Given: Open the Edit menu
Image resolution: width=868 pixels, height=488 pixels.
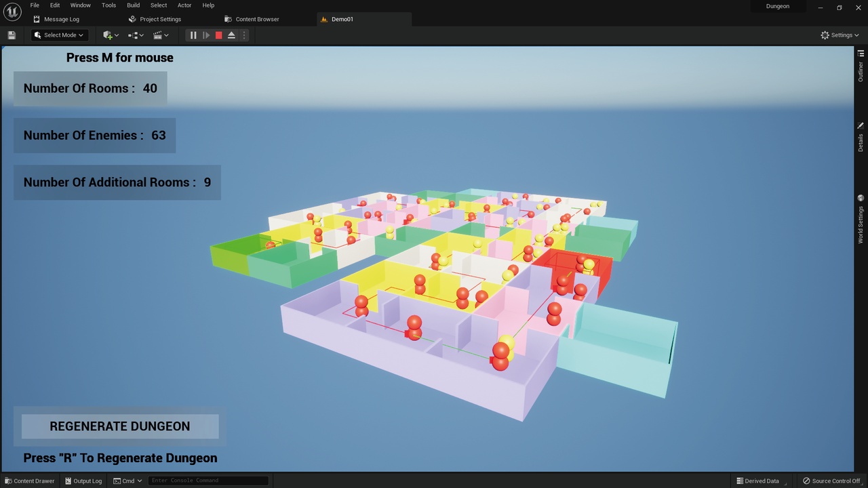Looking at the screenshot, I should 55,5.
